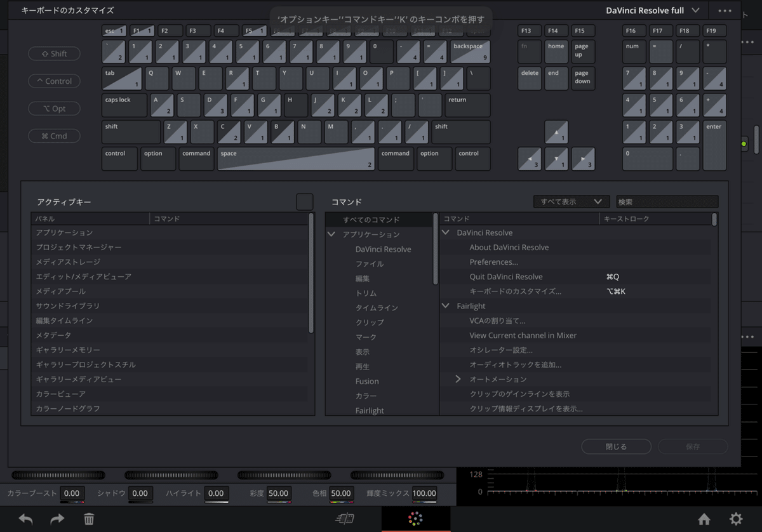762x532 pixels.
Task: Collapse the DaVinci Resolve command group
Action: 446,232
